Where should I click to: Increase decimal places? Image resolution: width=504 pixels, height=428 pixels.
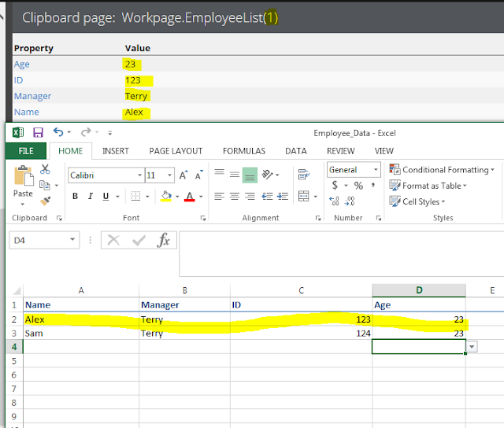334,201
